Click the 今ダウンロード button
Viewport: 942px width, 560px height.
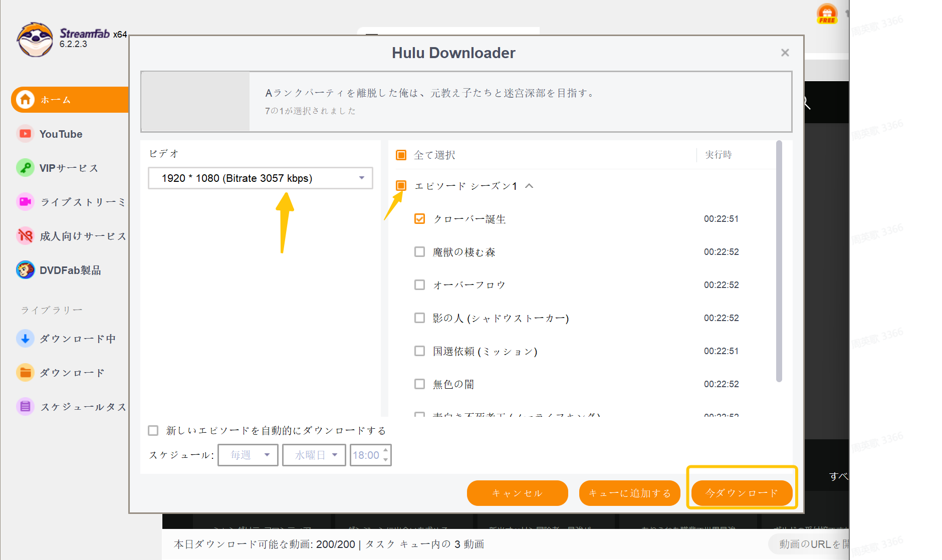pyautogui.click(x=742, y=493)
